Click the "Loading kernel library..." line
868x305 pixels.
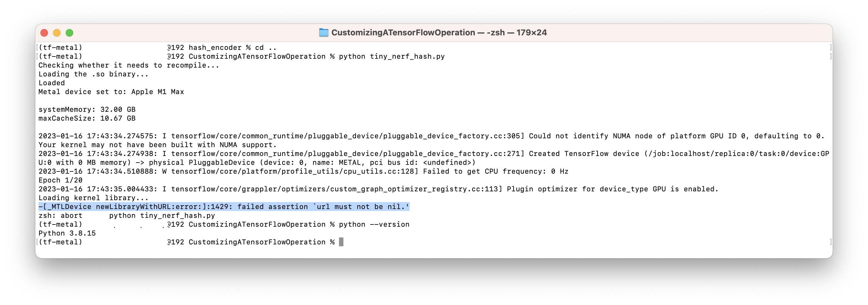tap(93, 198)
